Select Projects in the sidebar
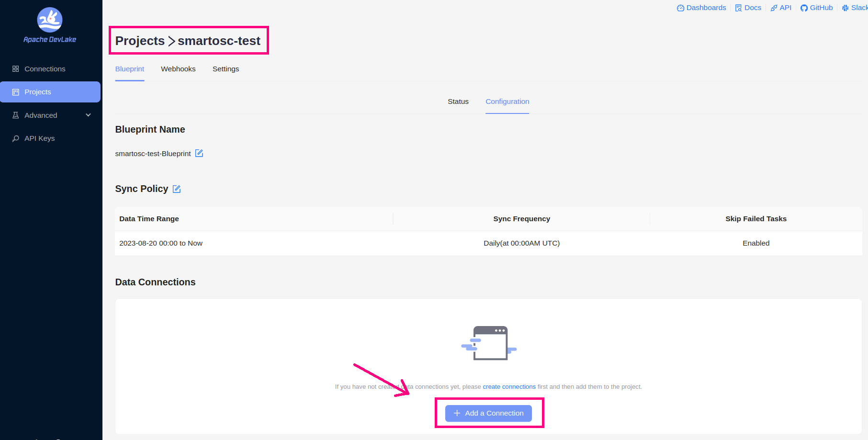The width and height of the screenshot is (868, 440). tap(38, 91)
